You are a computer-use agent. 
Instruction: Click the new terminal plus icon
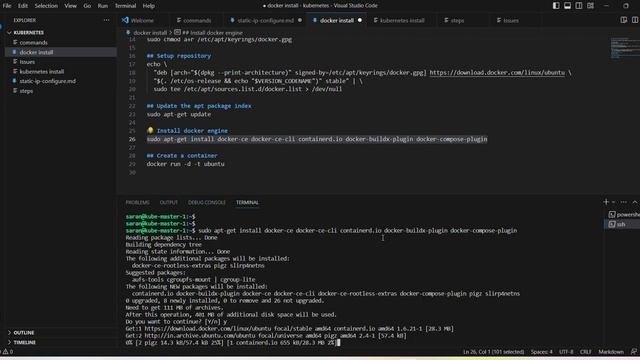point(606,202)
